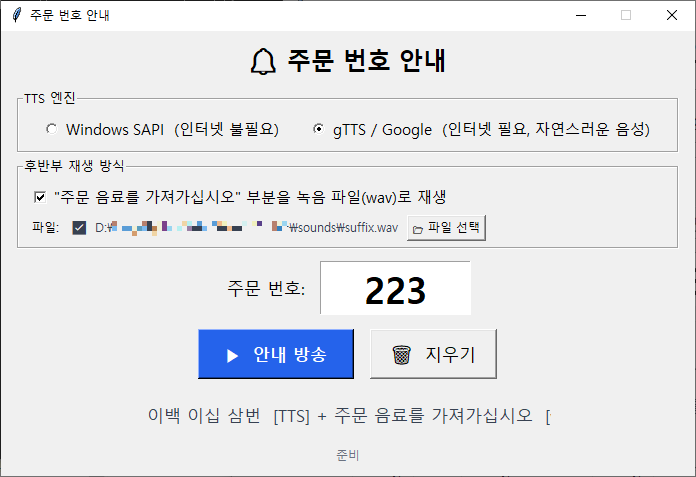Image resolution: width=696 pixels, height=477 pixels.
Task: Select the gTTS / Google engine option
Action: point(319,130)
